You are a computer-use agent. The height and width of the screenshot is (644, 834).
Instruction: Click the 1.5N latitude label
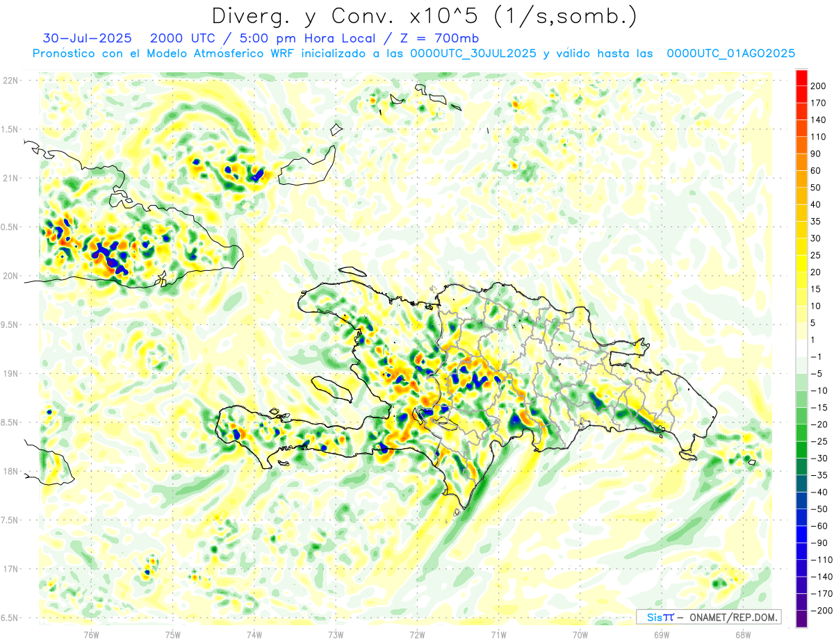pyautogui.click(x=10, y=129)
